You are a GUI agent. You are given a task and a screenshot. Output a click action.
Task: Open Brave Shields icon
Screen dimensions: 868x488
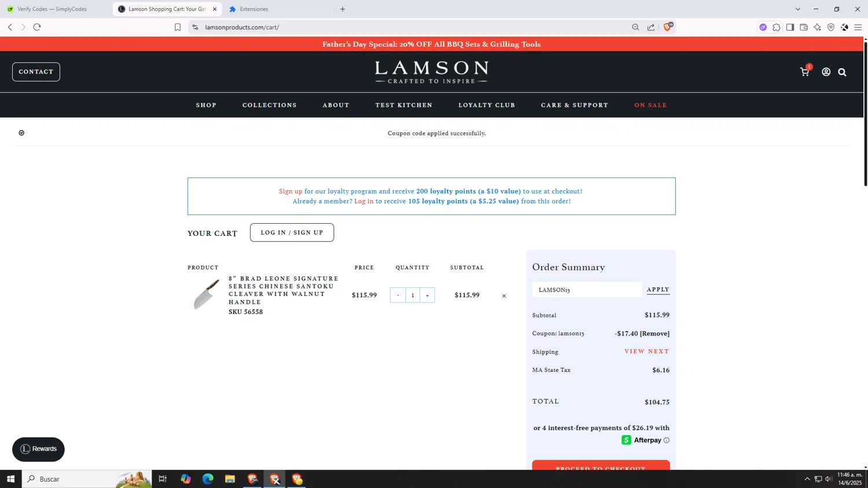click(668, 27)
